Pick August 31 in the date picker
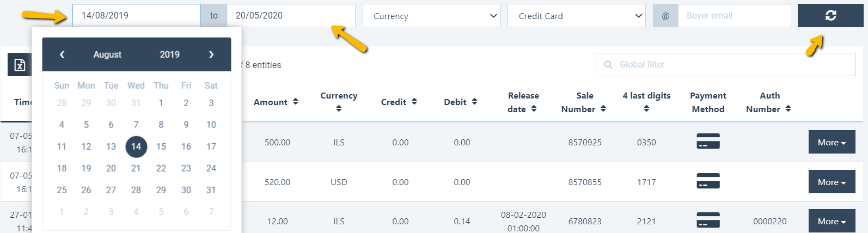This screenshot has width=868, height=233. [x=211, y=190]
